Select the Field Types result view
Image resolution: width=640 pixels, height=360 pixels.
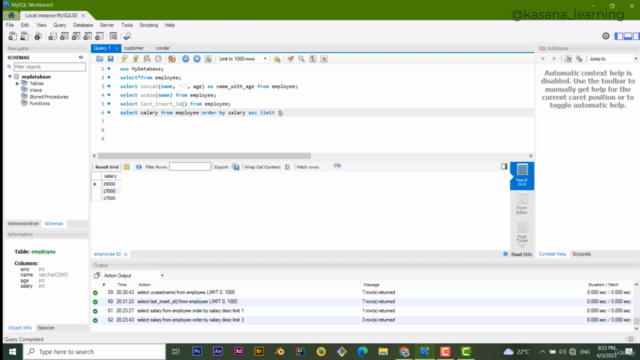tap(522, 232)
